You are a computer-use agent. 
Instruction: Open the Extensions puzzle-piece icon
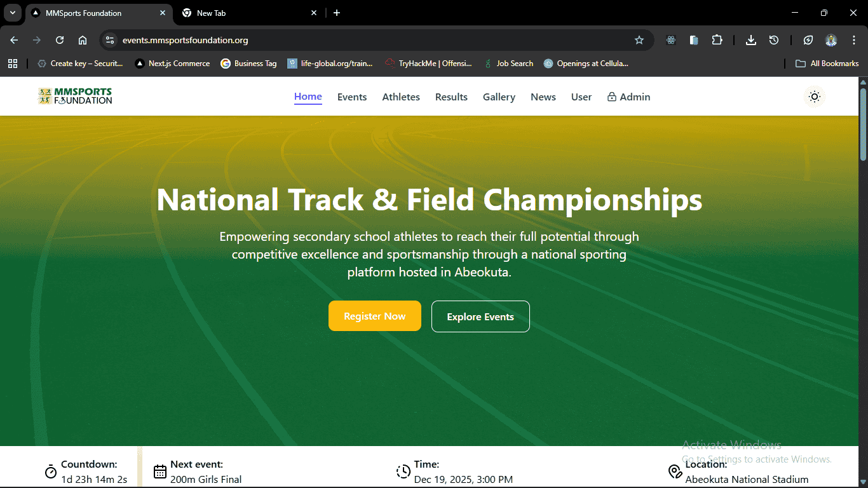tap(717, 39)
